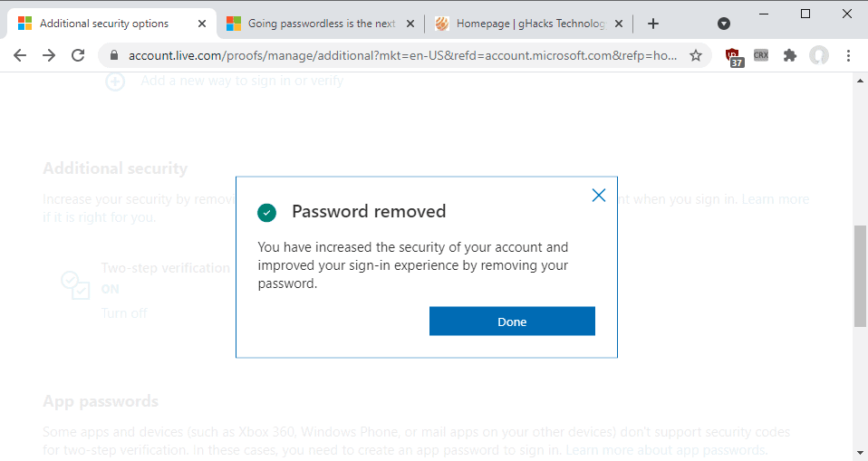Close the Additional security options tab
The height and width of the screenshot is (461, 868).
202,24
